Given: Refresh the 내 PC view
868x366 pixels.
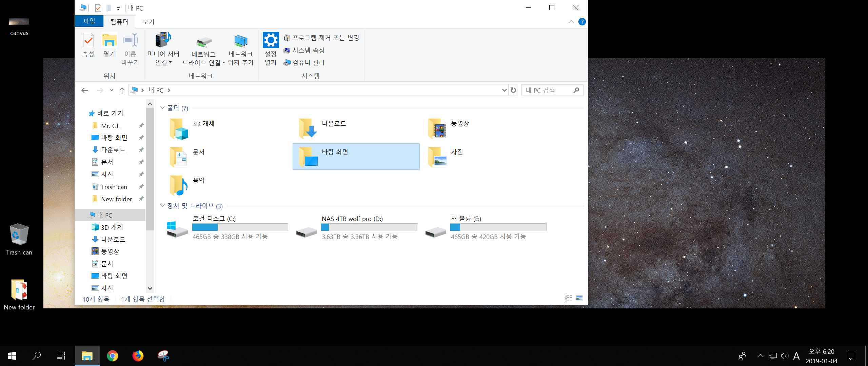Looking at the screenshot, I should tap(513, 90).
